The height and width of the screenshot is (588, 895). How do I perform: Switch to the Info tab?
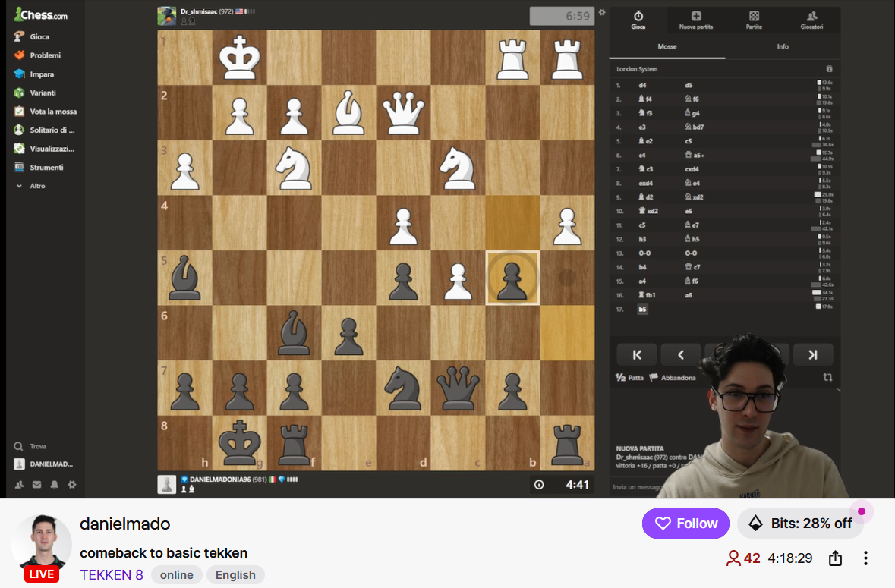coord(783,47)
